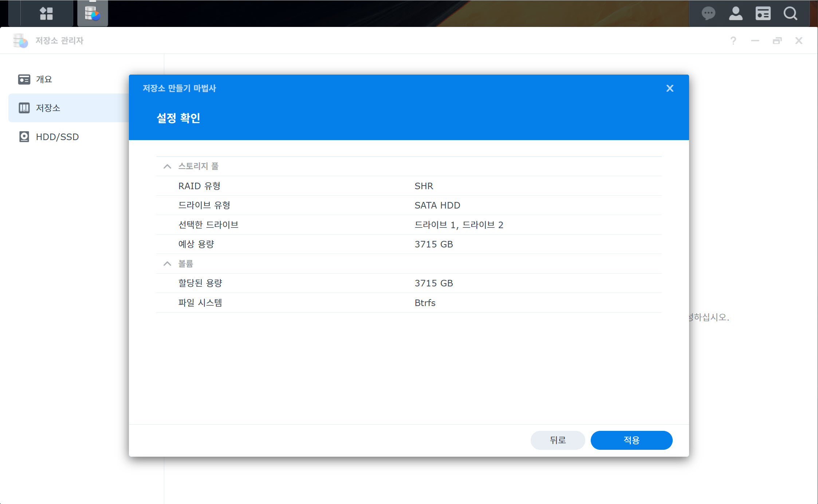The height and width of the screenshot is (504, 818).
Task: Click the 적용 apply button
Action: point(631,440)
